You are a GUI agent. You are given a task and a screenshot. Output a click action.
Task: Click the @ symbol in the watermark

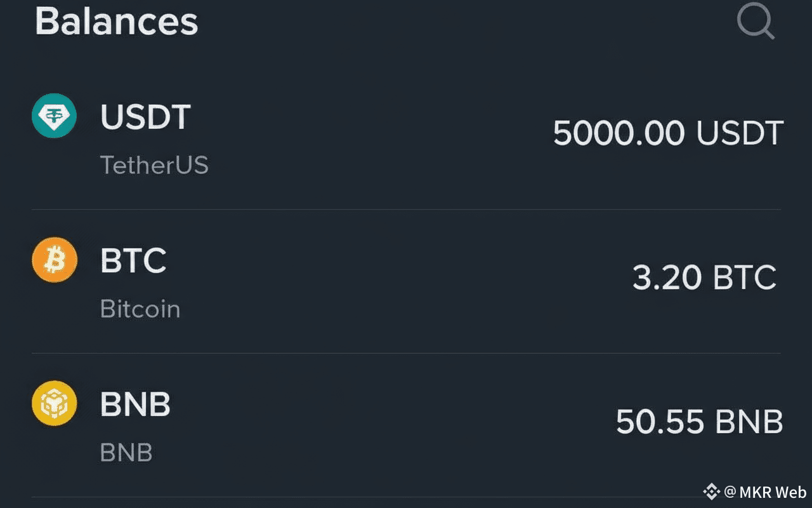coord(730,492)
